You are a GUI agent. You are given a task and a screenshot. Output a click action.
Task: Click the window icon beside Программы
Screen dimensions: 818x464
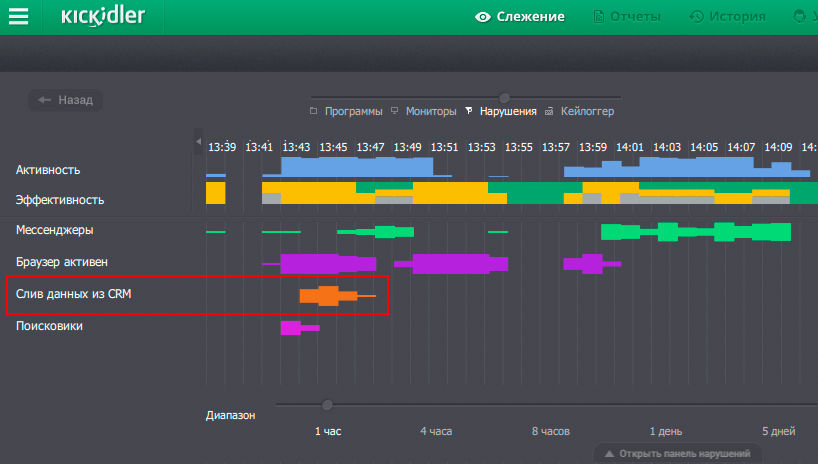314,111
